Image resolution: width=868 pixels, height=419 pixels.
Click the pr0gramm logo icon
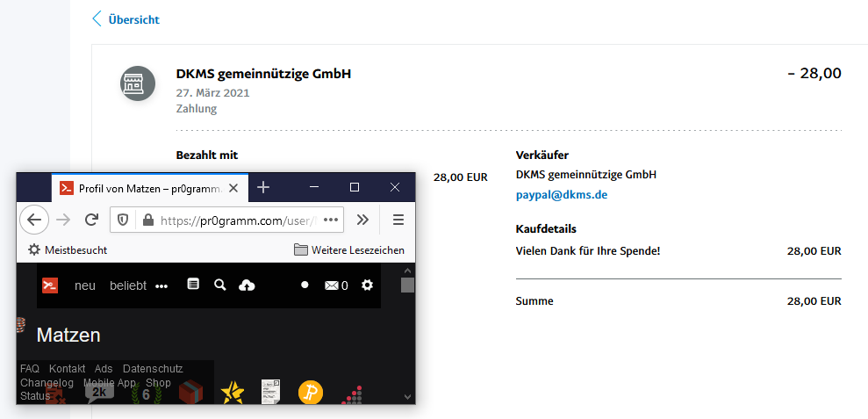click(x=50, y=285)
